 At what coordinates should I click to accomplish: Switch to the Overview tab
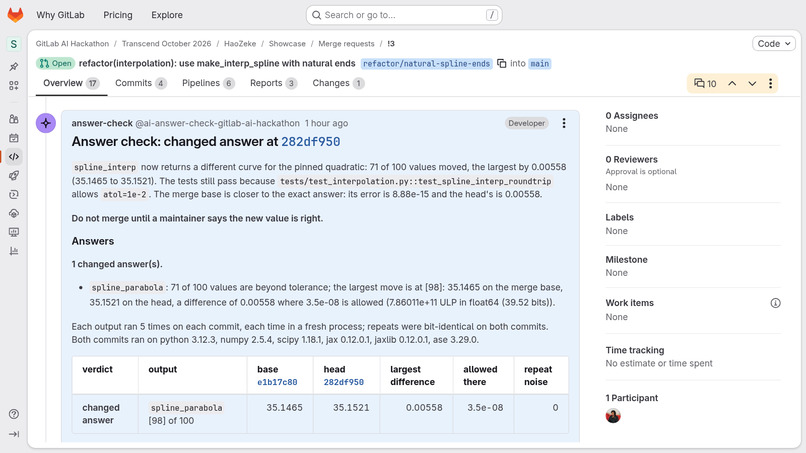tap(71, 83)
